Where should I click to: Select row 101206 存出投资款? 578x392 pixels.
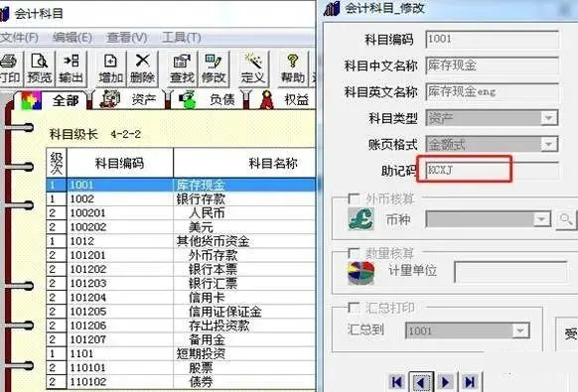[181, 326]
